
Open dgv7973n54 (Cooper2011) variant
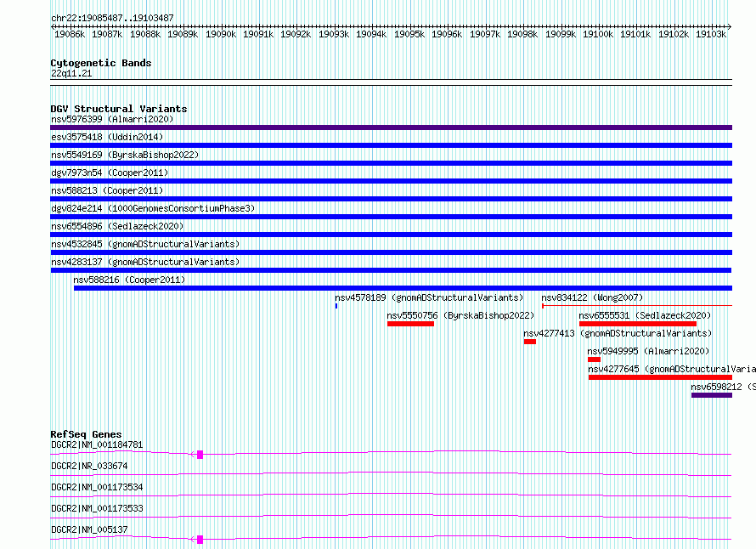110,173
